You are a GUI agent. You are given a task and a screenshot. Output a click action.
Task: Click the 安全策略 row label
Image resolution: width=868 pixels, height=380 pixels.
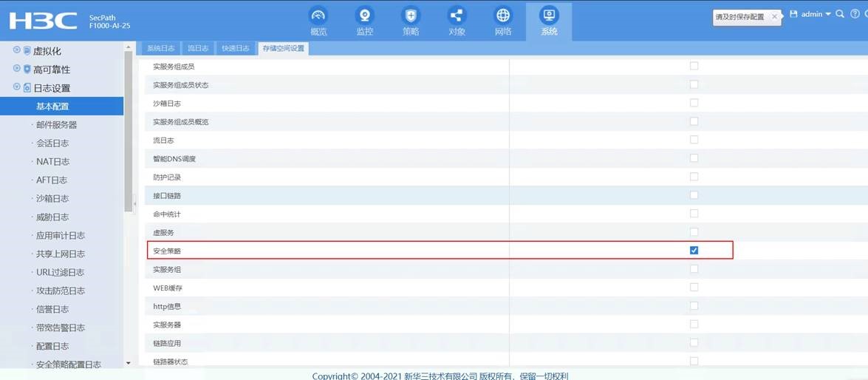[167, 251]
